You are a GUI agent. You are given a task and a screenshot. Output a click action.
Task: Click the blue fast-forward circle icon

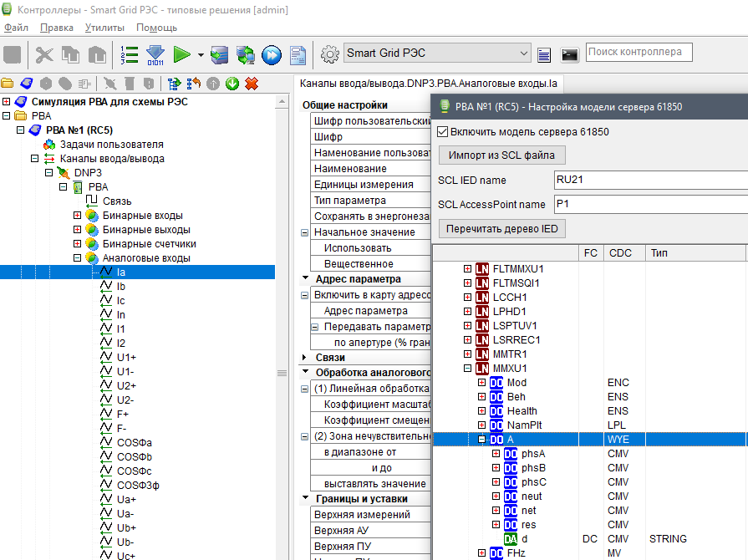(272, 55)
